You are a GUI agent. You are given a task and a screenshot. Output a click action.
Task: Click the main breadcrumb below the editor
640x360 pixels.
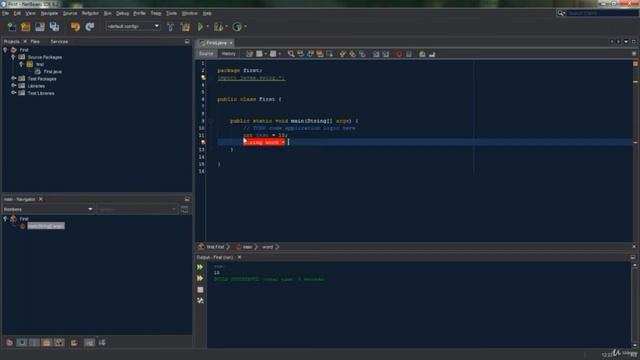point(247,247)
